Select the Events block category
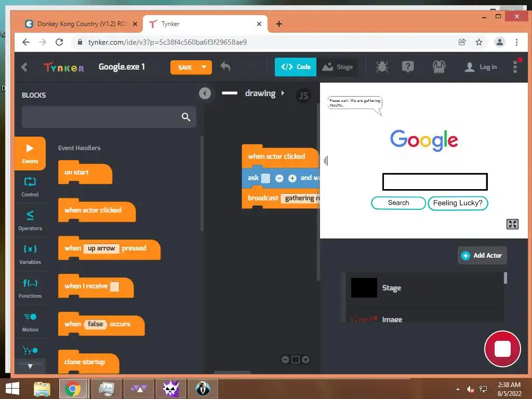532x399 pixels. 30,153
